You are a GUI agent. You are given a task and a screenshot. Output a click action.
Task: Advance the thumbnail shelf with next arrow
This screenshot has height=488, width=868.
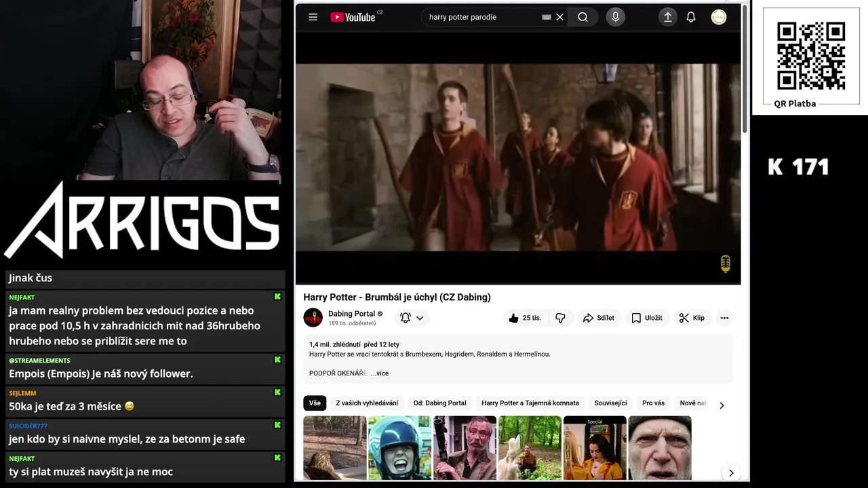pyautogui.click(x=730, y=473)
